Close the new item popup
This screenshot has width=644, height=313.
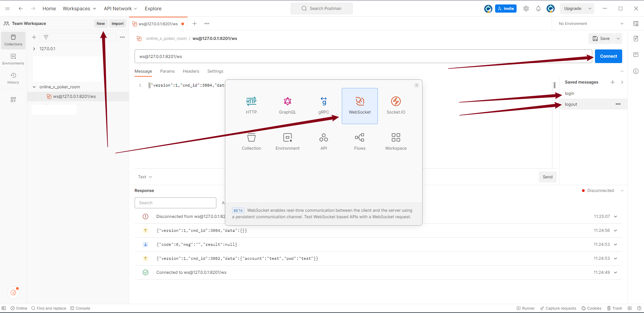417,85
